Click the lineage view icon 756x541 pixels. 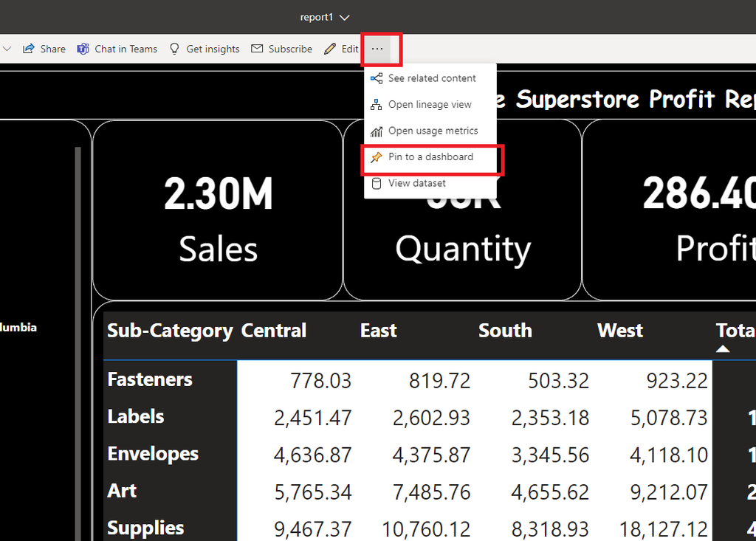point(377,105)
